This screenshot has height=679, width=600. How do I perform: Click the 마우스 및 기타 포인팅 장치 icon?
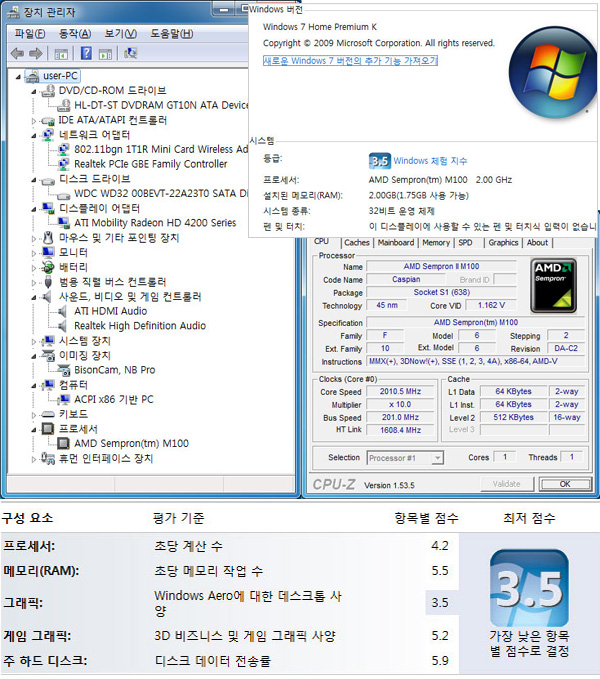(48, 238)
